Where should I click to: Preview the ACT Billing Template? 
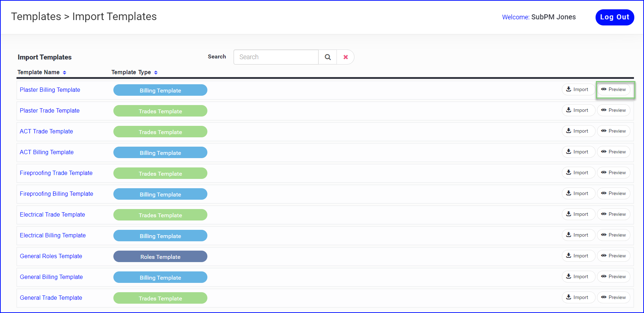click(x=614, y=152)
